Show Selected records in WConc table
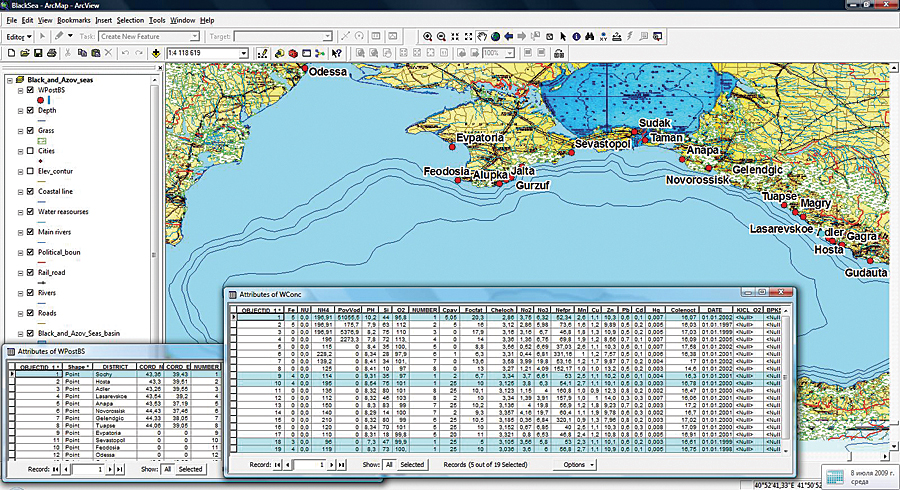900x490 pixels. pyautogui.click(x=411, y=465)
